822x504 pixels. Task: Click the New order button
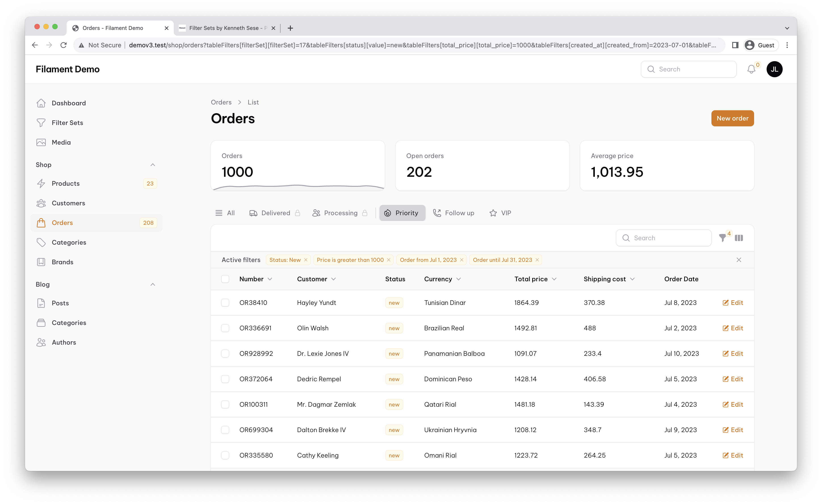pyautogui.click(x=733, y=118)
